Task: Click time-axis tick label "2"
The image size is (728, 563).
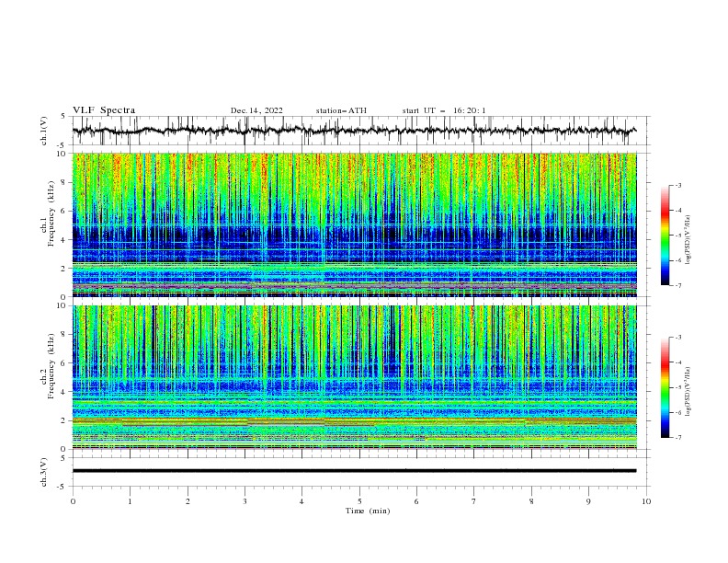Action: 188,501
